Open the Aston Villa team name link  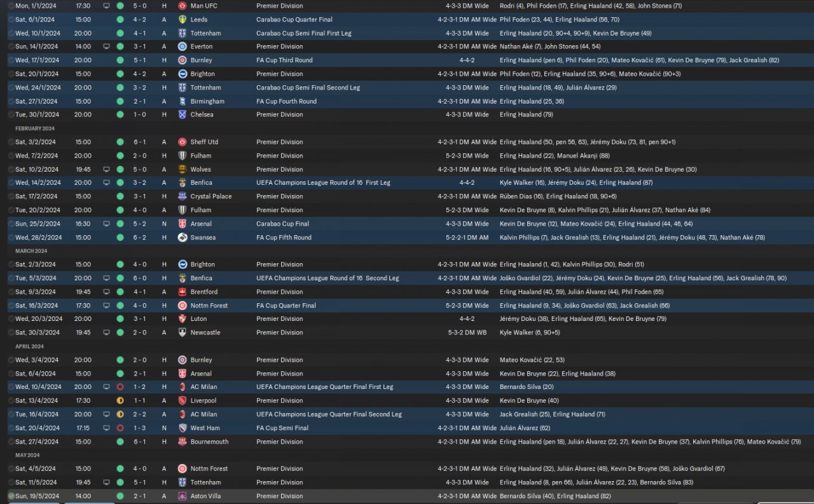(x=206, y=496)
